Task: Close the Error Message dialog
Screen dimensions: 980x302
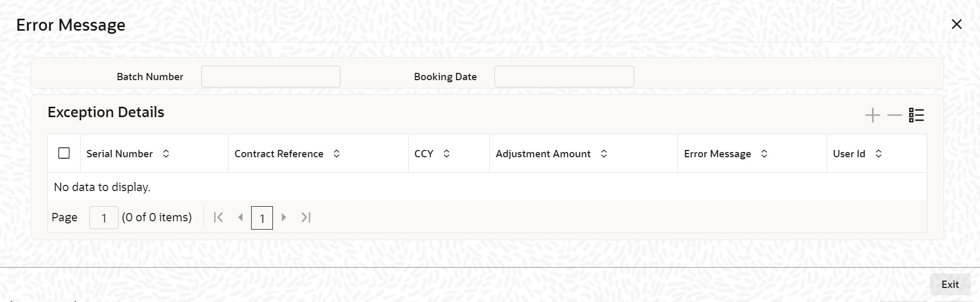Action: (956, 24)
